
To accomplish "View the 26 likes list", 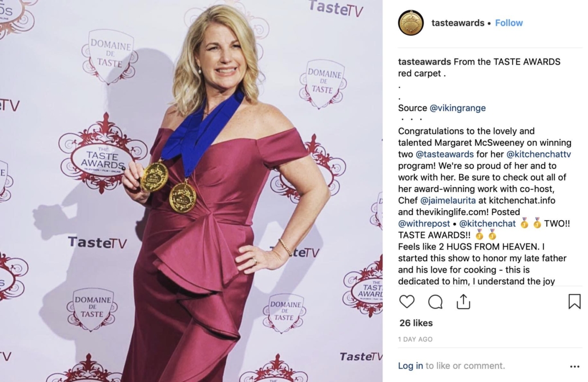I will (x=416, y=323).
